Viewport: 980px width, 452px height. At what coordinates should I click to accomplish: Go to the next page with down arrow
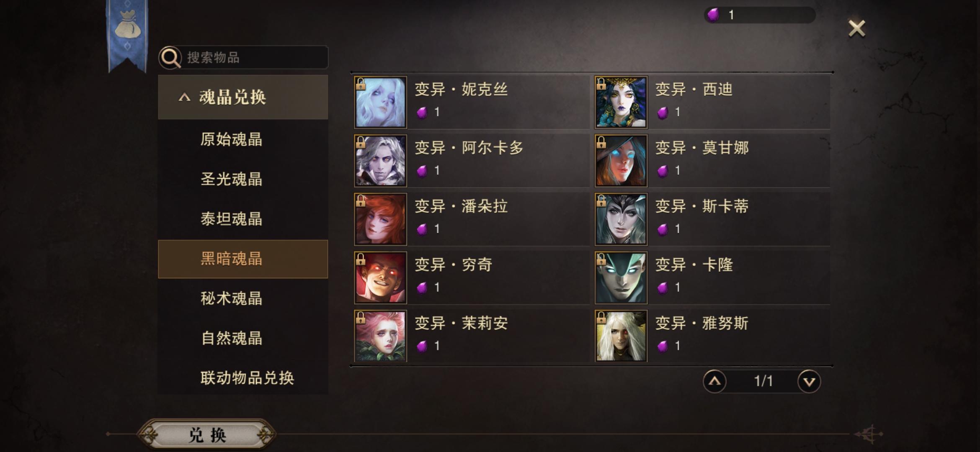[809, 381]
